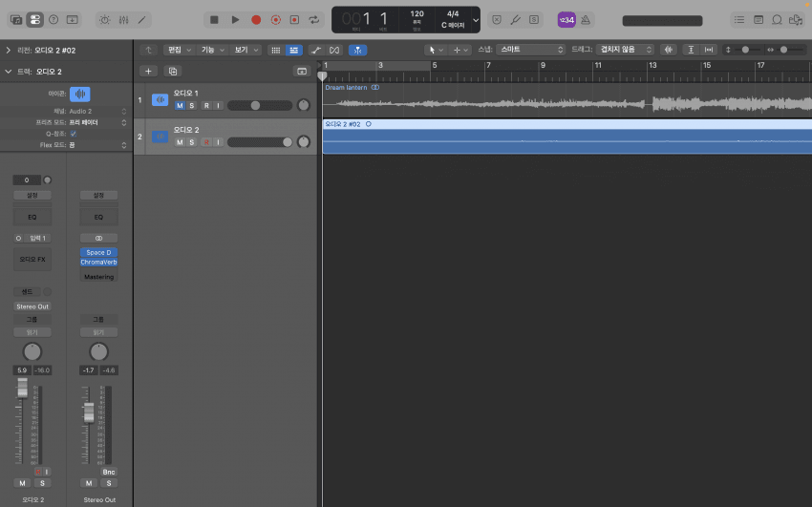Solo the 오디오 2 track in header

191,142
